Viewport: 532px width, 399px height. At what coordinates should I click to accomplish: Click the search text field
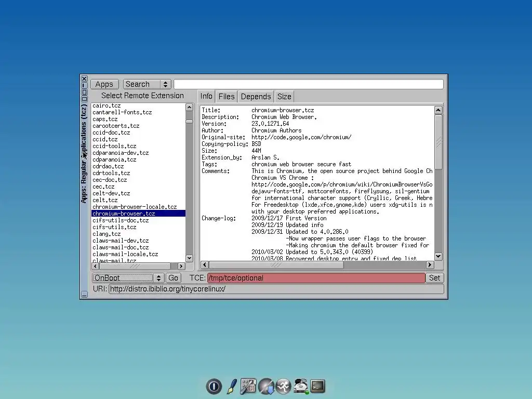(x=309, y=84)
